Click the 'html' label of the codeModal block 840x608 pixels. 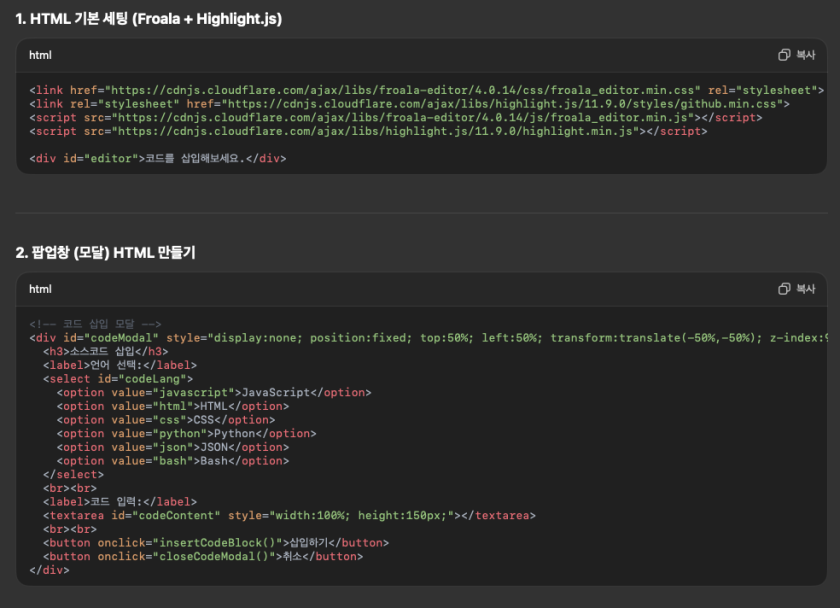tap(40, 289)
